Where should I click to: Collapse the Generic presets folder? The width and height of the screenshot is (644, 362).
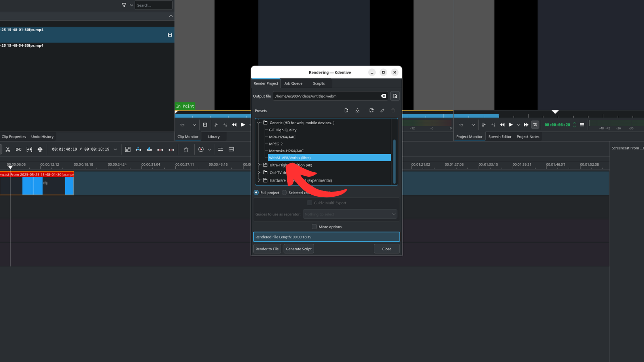coord(259,123)
